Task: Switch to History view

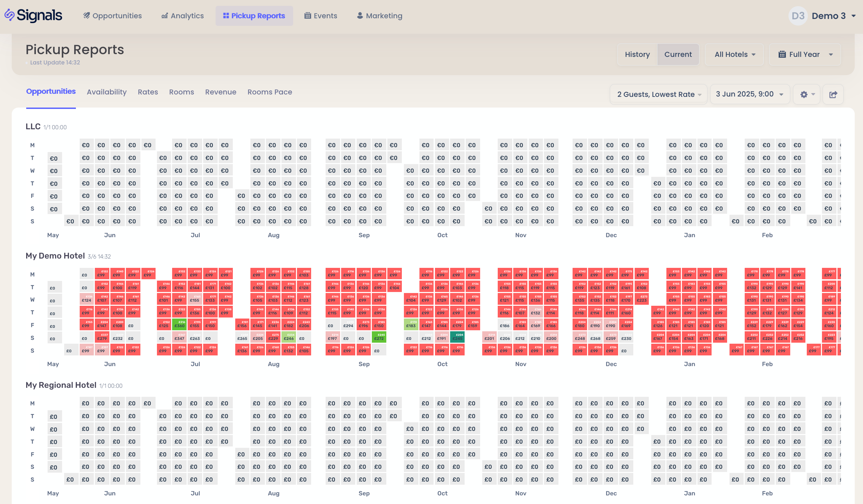Action: tap(637, 54)
